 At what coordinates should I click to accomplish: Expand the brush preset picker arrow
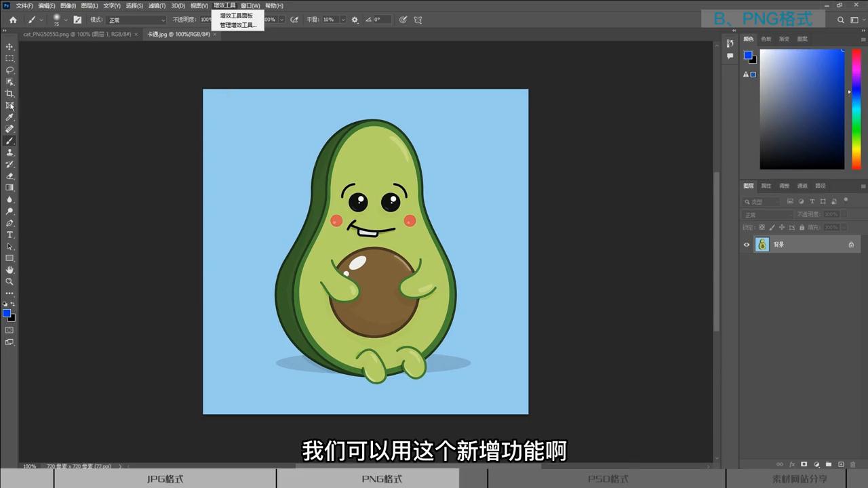click(x=66, y=20)
